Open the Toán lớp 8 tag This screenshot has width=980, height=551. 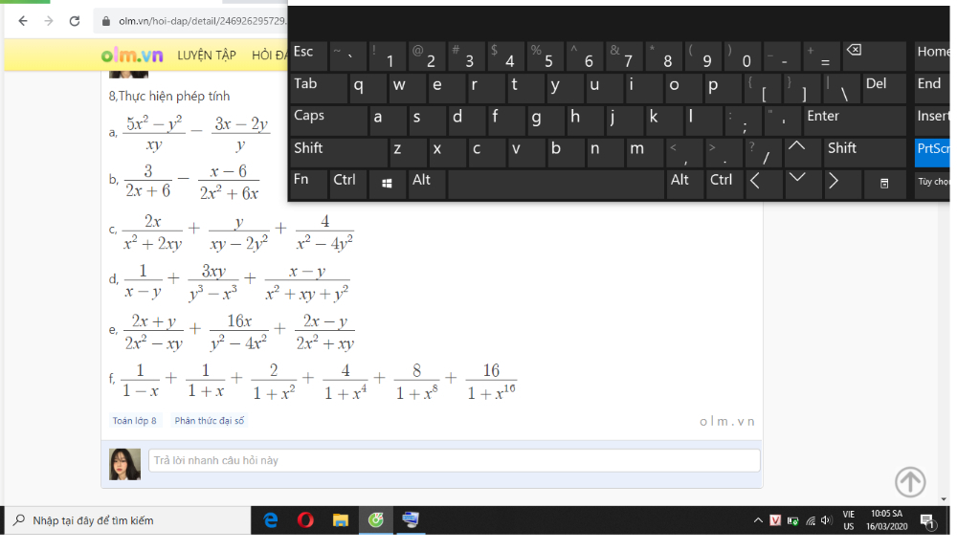[x=134, y=421]
